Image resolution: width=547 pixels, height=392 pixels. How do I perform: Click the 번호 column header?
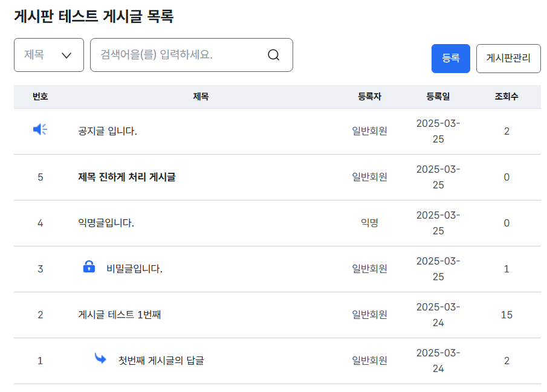pyautogui.click(x=40, y=97)
